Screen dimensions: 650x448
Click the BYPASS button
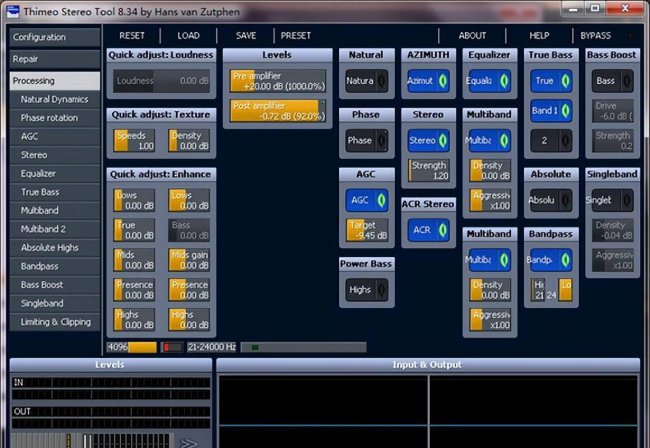coord(595,36)
